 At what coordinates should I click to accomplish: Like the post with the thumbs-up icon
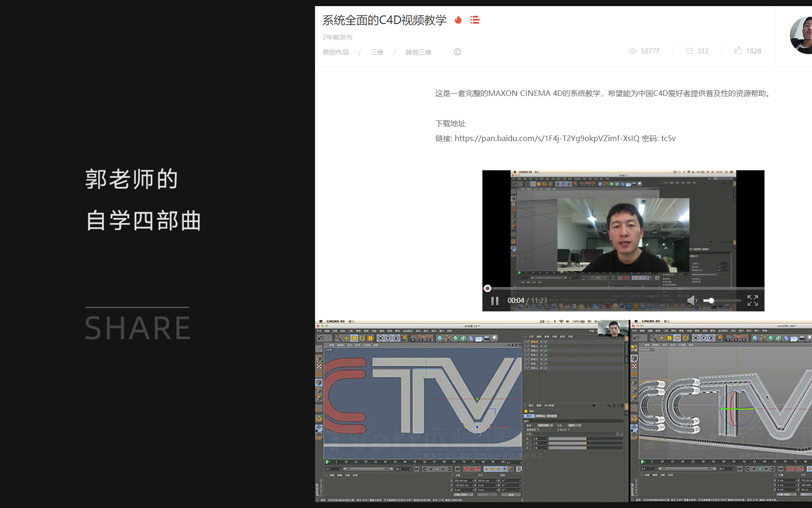tap(738, 50)
